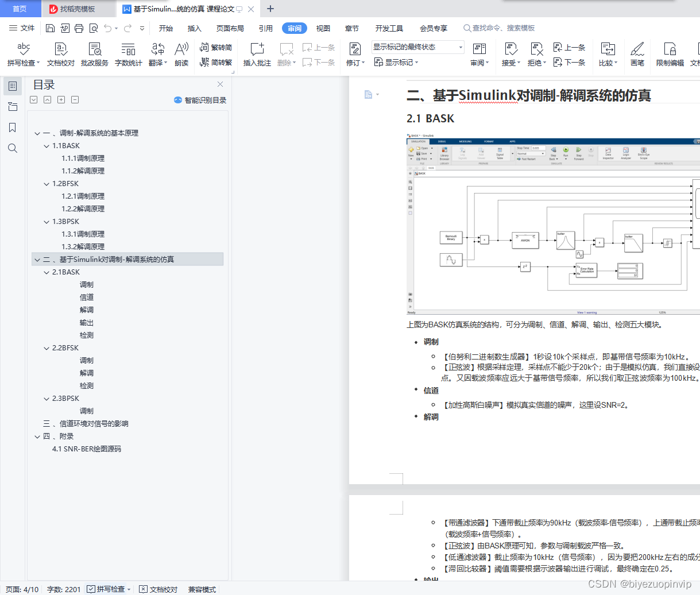Click the Save icon in quick toolbar
Viewport: 700px width, 595px height.
point(50,28)
